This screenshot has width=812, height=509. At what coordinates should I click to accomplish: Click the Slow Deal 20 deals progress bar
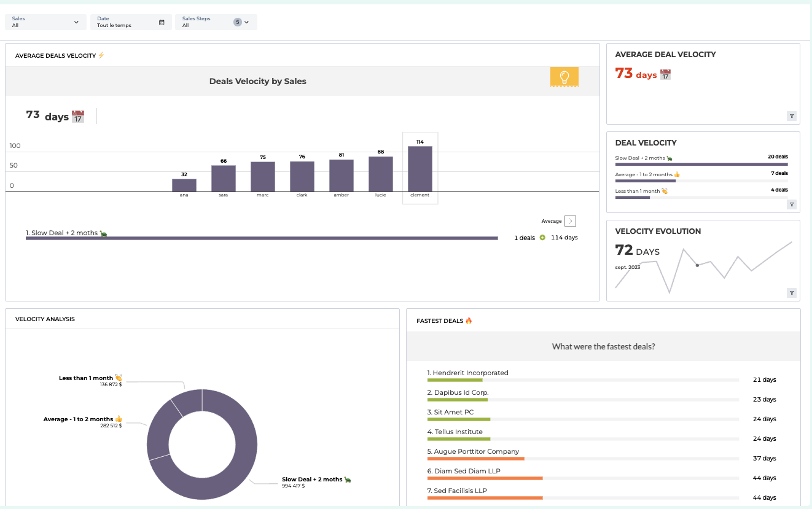[701, 165]
